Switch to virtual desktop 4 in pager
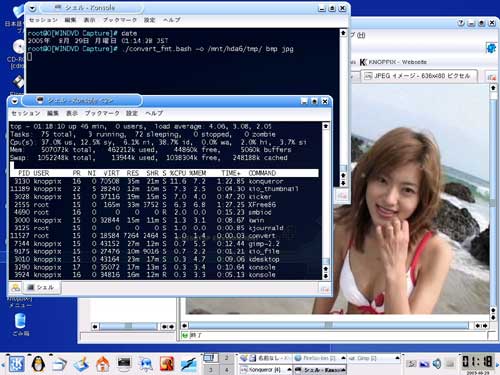Screen dimensions: 500x375 tap(227, 369)
